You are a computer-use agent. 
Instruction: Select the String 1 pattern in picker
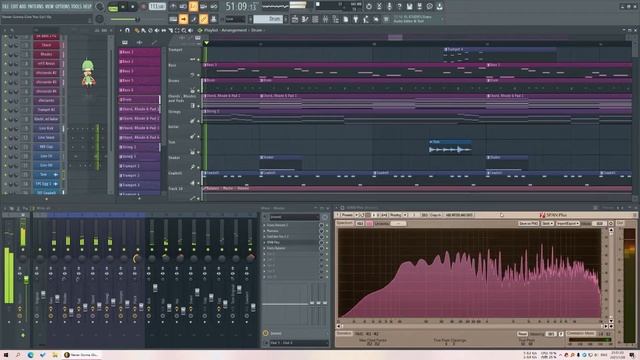(139, 147)
